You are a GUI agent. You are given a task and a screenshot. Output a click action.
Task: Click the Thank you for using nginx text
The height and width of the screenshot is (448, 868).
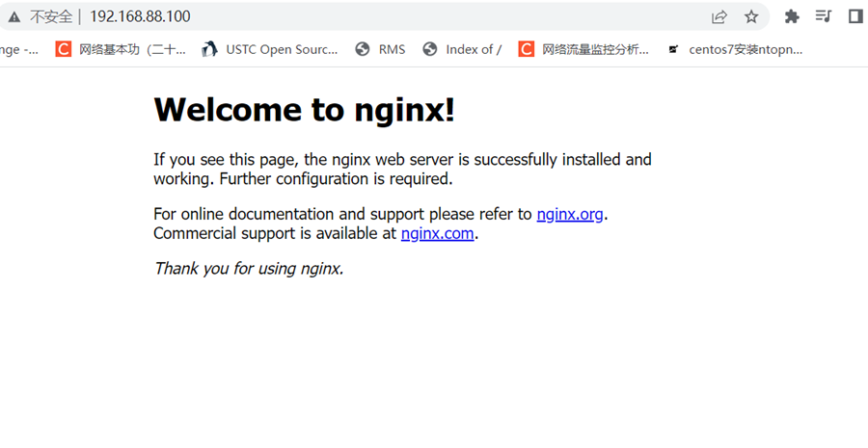tap(249, 268)
